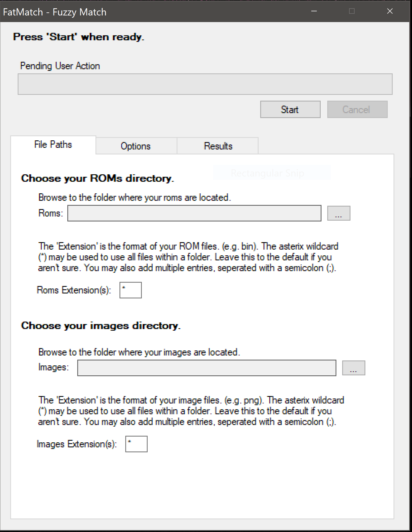Viewport: 412px width, 532px height.
Task: Click 'Choose your ROMs directory' heading
Action: (x=97, y=178)
